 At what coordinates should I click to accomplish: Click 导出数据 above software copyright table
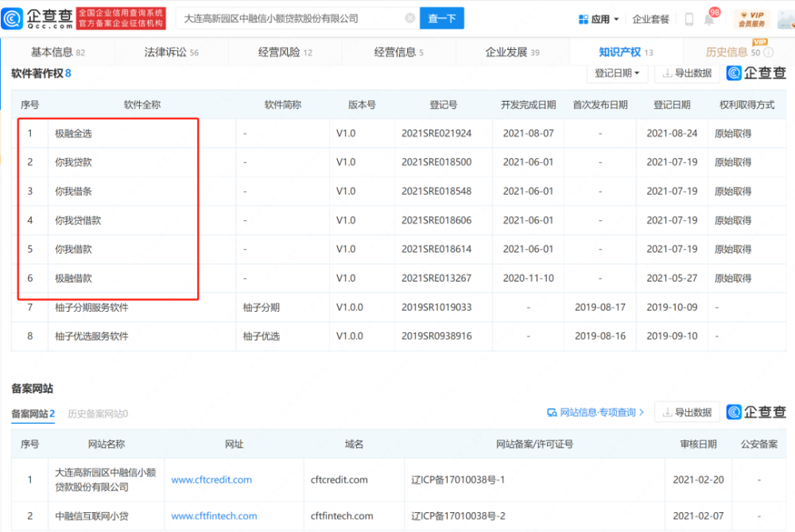point(687,73)
